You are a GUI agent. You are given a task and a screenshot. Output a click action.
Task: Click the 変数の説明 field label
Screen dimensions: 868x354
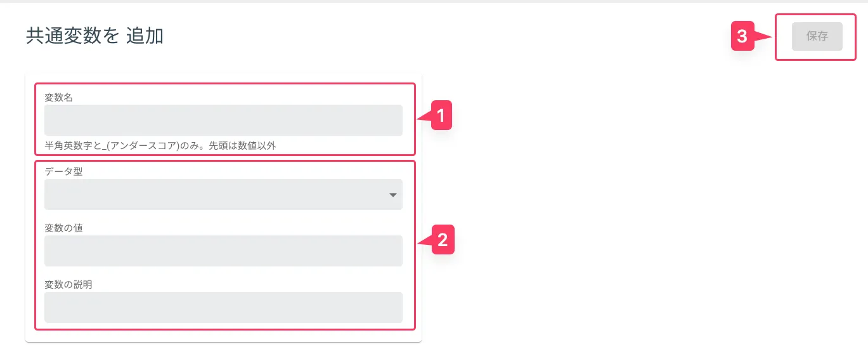68,284
